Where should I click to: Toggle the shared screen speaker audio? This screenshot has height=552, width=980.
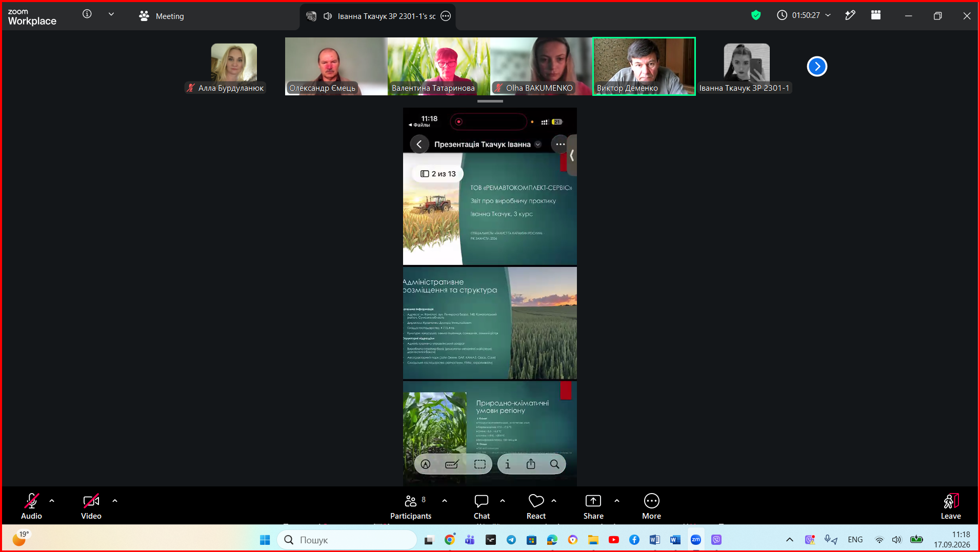pyautogui.click(x=328, y=16)
